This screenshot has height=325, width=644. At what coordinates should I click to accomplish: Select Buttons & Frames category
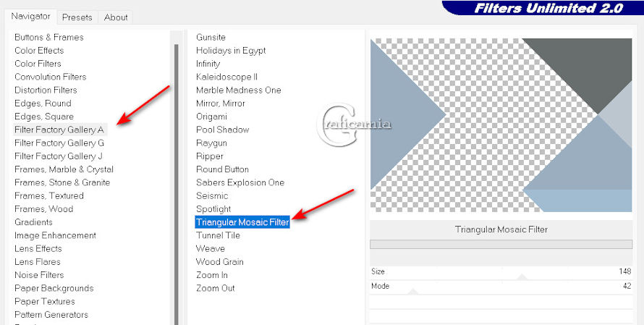pyautogui.click(x=49, y=38)
